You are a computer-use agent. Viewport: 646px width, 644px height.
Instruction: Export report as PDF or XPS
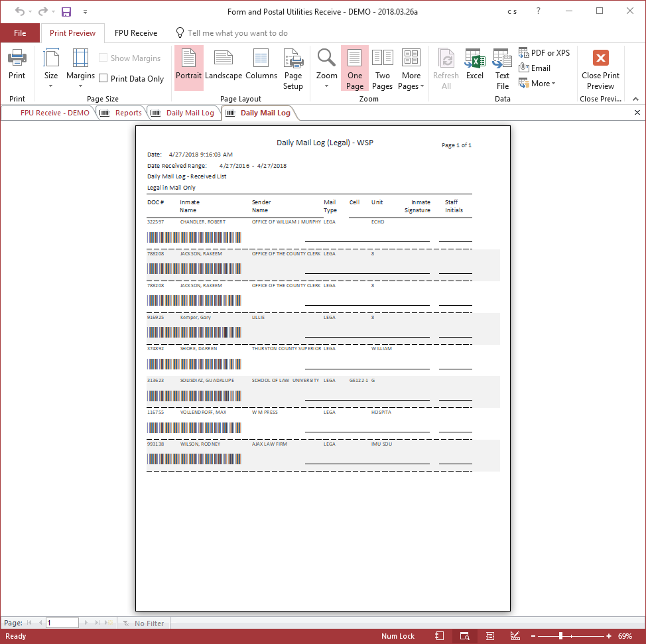[x=544, y=53]
